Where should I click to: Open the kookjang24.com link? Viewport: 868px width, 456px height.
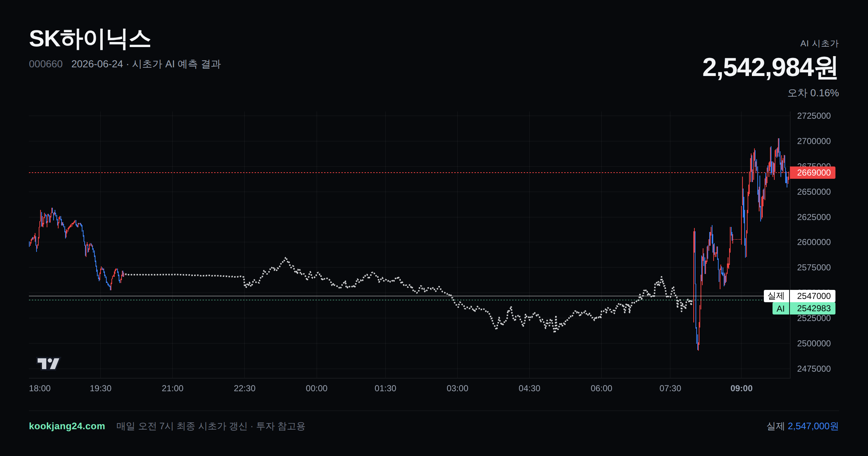pos(67,426)
